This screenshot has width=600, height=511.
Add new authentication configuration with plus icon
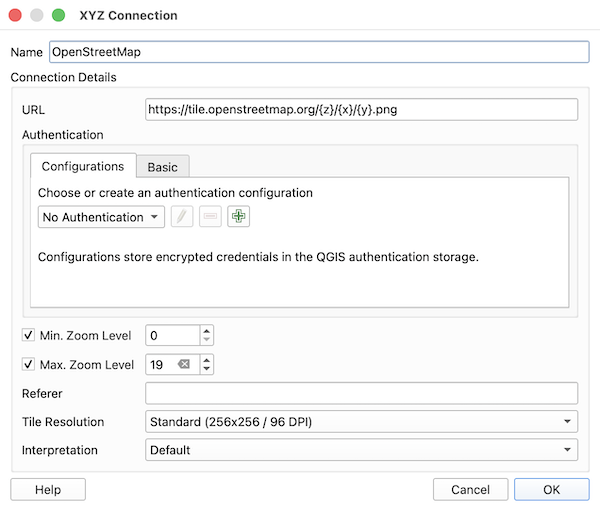click(x=238, y=217)
